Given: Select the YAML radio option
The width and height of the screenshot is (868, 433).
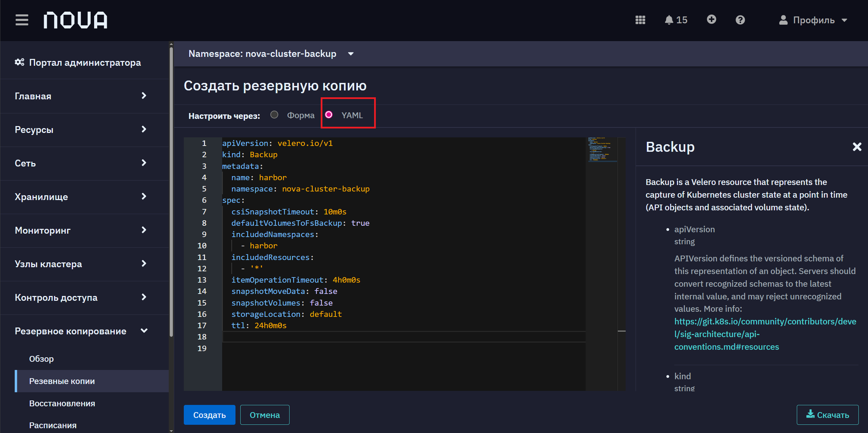Looking at the screenshot, I should tap(329, 115).
